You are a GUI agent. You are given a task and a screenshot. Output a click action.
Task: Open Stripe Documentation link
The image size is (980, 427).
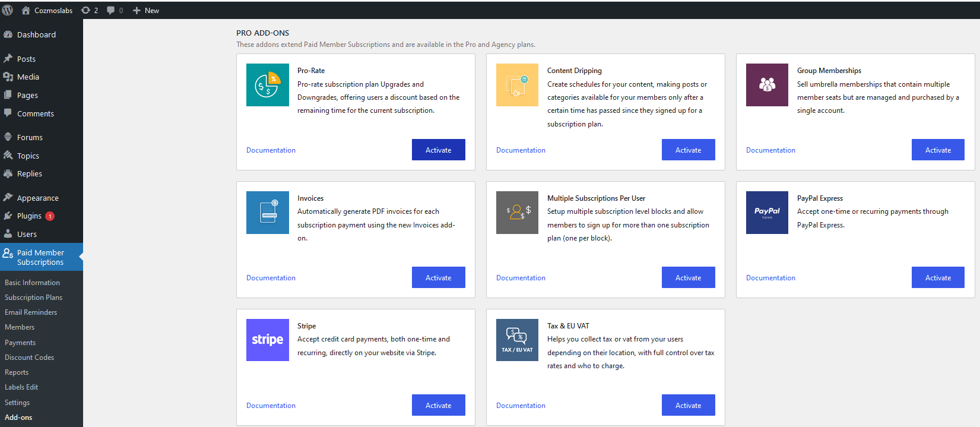point(271,406)
